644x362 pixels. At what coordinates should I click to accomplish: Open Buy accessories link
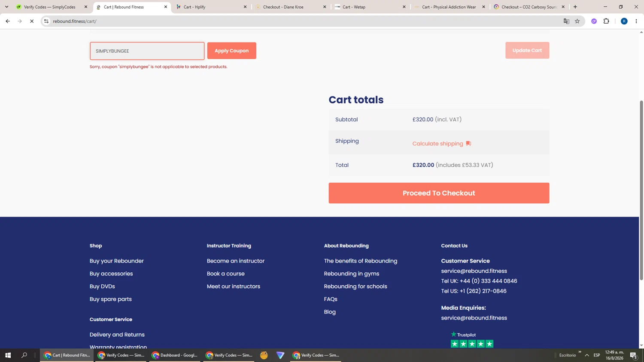pos(111,274)
